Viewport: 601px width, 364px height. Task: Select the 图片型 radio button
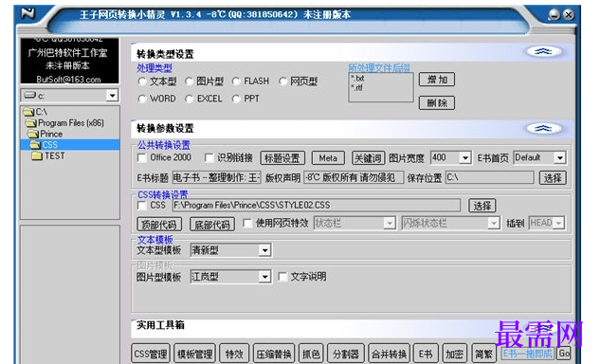[189, 82]
